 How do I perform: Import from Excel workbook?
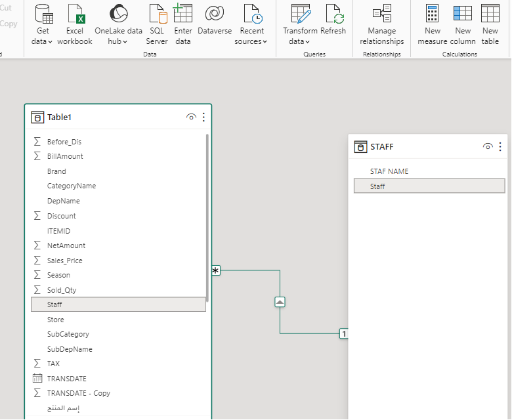pos(75,25)
